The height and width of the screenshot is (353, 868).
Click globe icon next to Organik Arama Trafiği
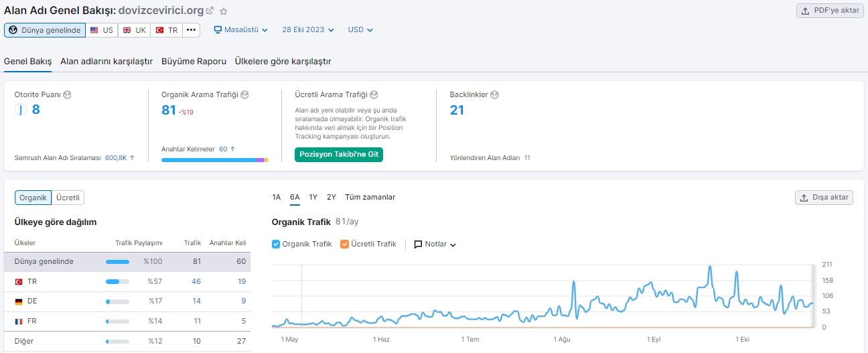click(x=244, y=95)
